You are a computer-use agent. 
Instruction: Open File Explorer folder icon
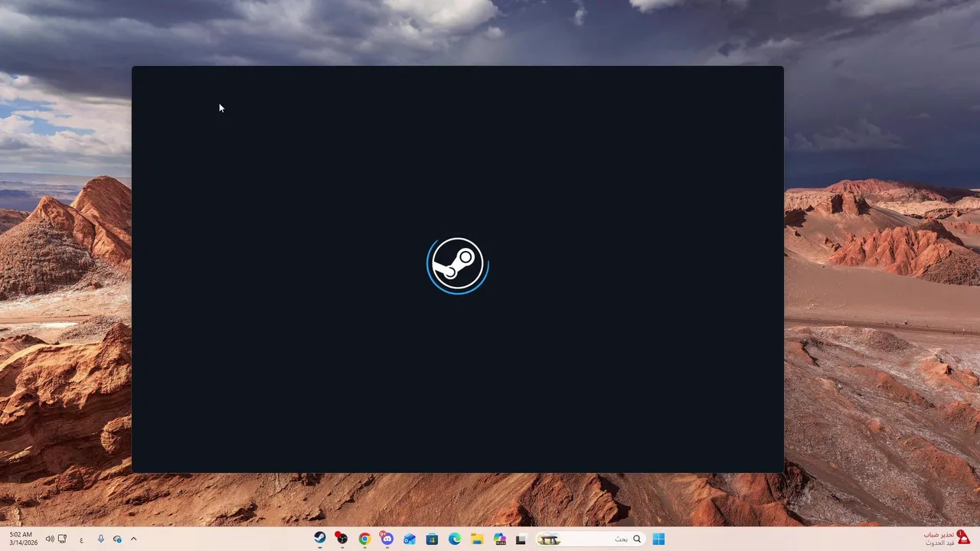coord(476,539)
